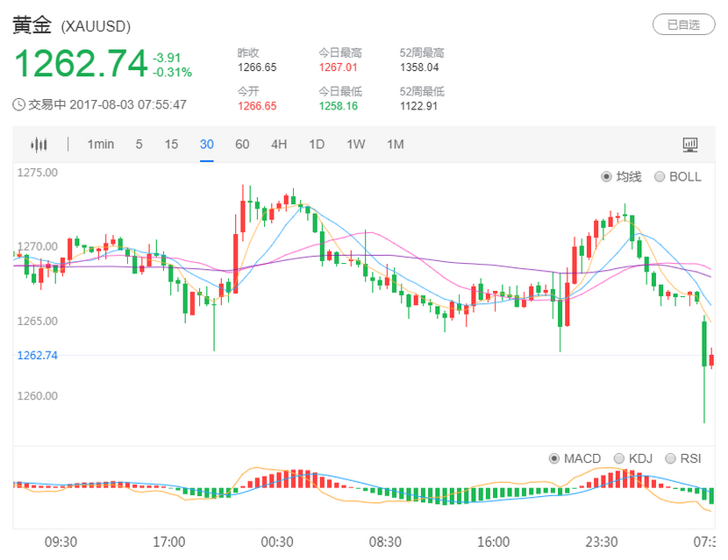Click the 16:00 time axis label
Screen dimensions: 728x560
tap(494, 542)
